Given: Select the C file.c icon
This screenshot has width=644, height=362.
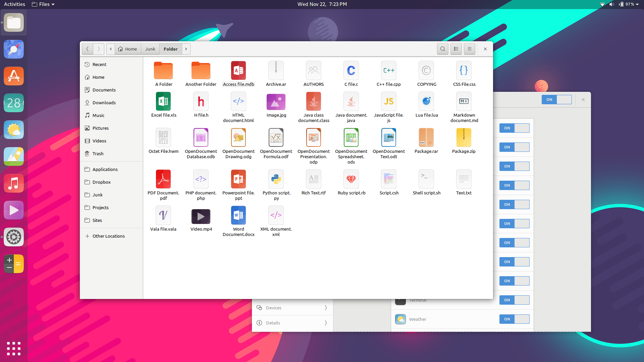Looking at the screenshot, I should [351, 70].
